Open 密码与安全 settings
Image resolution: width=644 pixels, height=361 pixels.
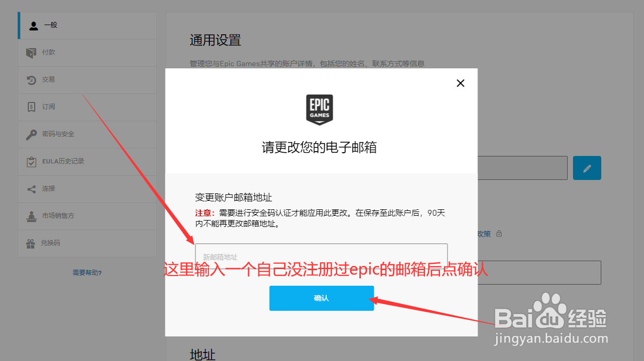87,135
